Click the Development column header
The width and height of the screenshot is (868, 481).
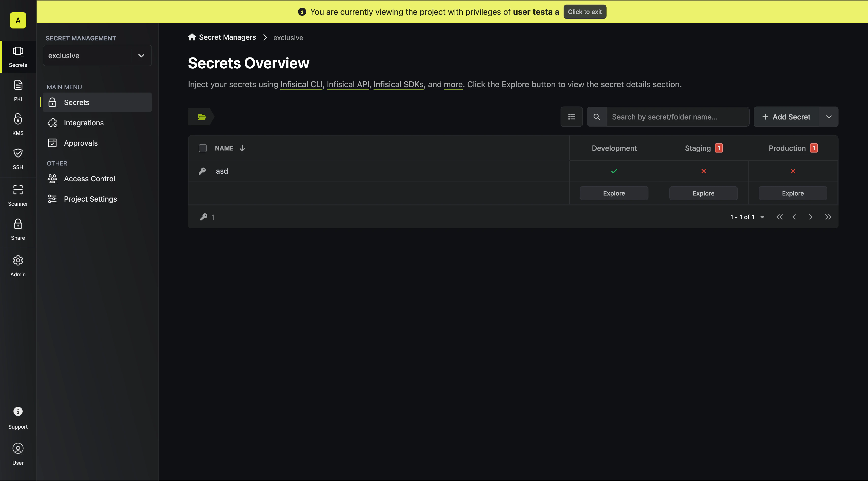[x=614, y=148]
